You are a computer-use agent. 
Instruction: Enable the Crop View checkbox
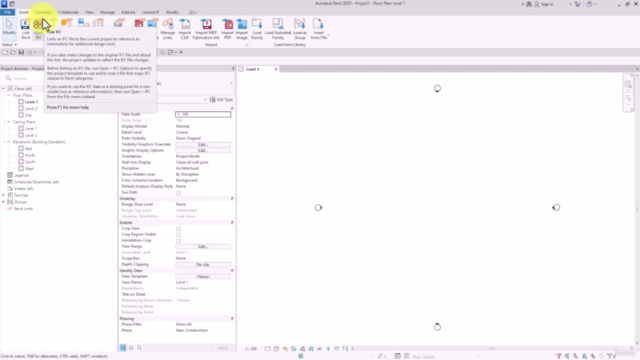(x=178, y=229)
